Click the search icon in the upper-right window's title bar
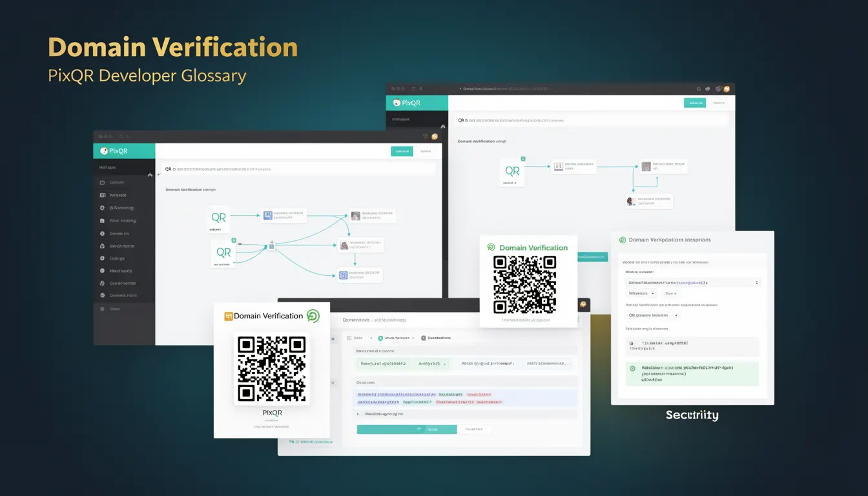 [x=699, y=89]
